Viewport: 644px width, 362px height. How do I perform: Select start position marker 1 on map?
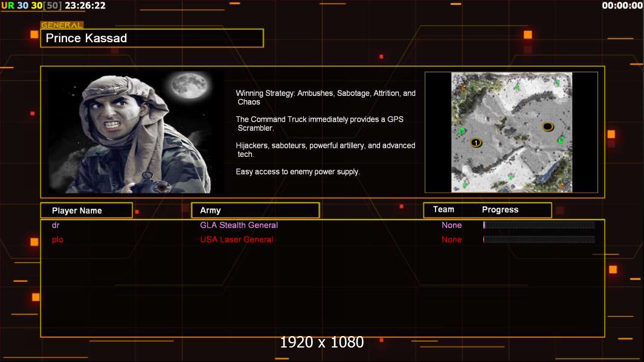tap(475, 142)
